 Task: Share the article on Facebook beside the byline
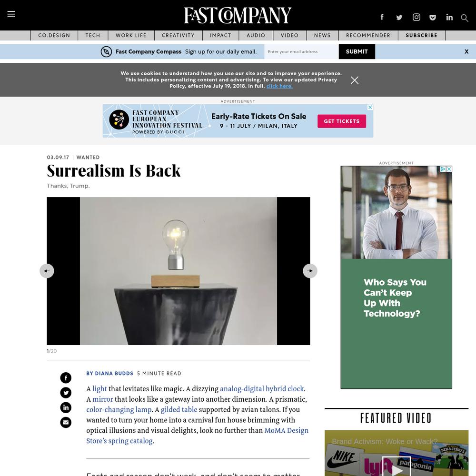tap(66, 377)
